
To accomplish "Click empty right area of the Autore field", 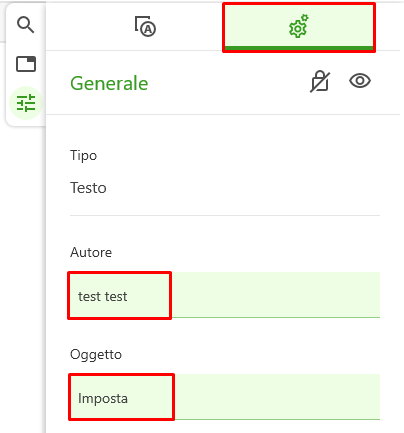I will pyautogui.click(x=276, y=295).
